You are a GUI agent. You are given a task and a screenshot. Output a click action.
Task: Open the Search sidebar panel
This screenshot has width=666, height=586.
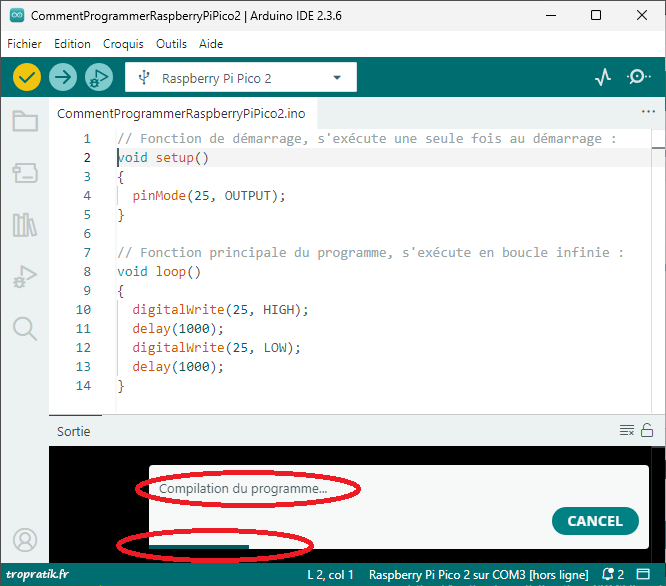25,329
